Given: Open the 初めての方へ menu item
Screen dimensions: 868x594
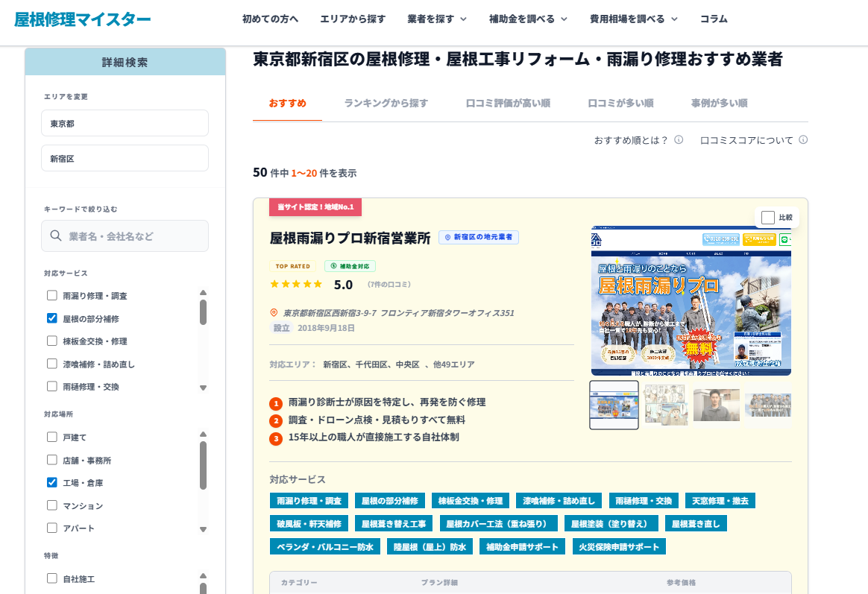Looking at the screenshot, I should tap(270, 19).
